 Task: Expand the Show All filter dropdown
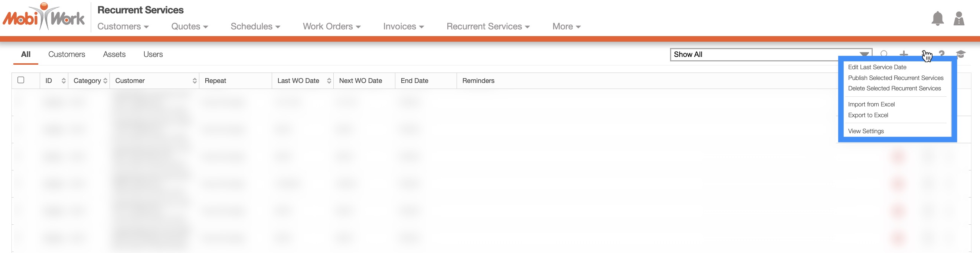[x=864, y=54]
